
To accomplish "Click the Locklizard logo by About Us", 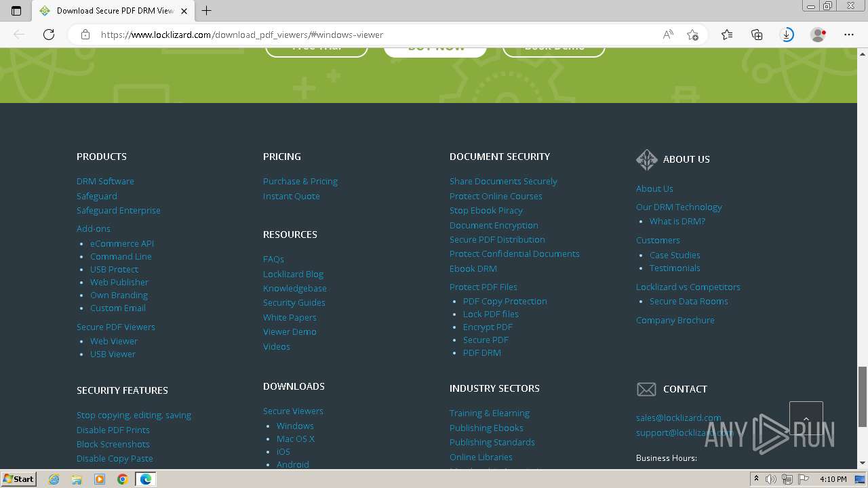I will (x=647, y=159).
